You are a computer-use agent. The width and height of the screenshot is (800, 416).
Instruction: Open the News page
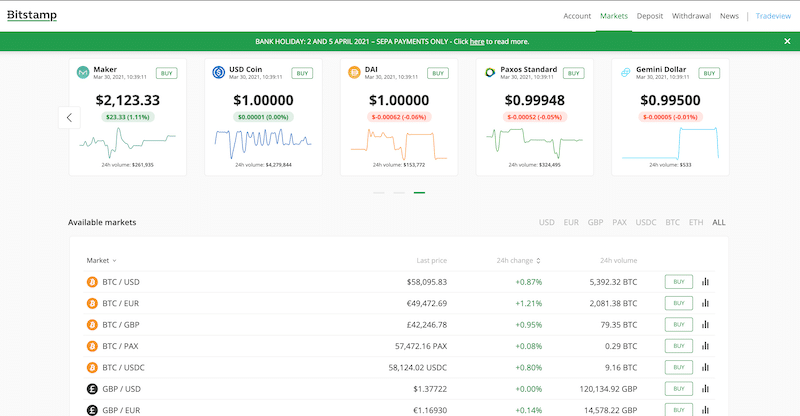click(729, 16)
